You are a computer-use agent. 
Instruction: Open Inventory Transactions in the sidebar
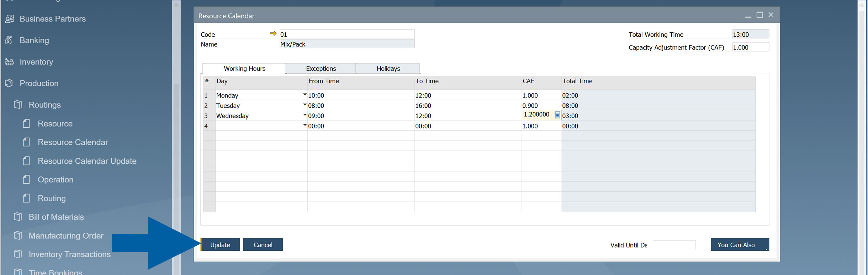69,254
